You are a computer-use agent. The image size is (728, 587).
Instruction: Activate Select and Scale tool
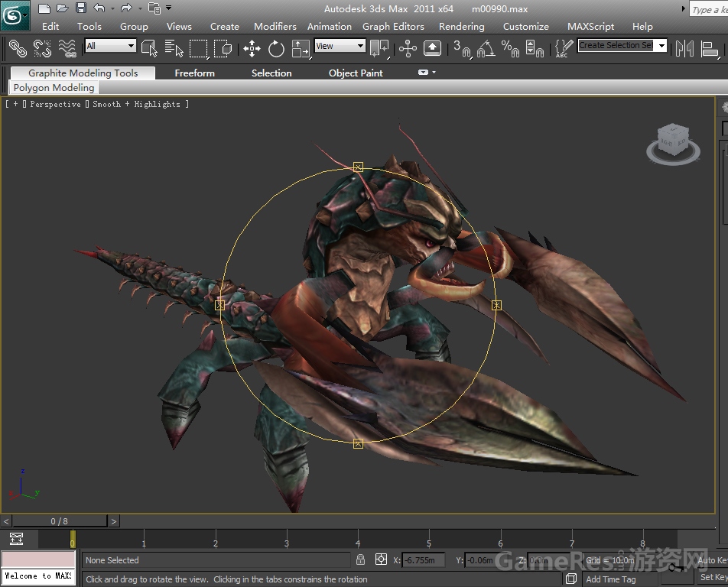tap(301, 49)
